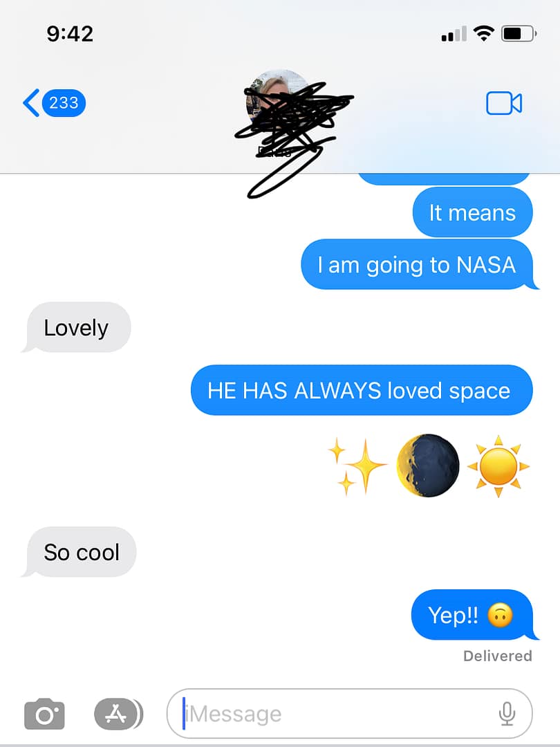Tap the sparkles emoji

[357, 465]
